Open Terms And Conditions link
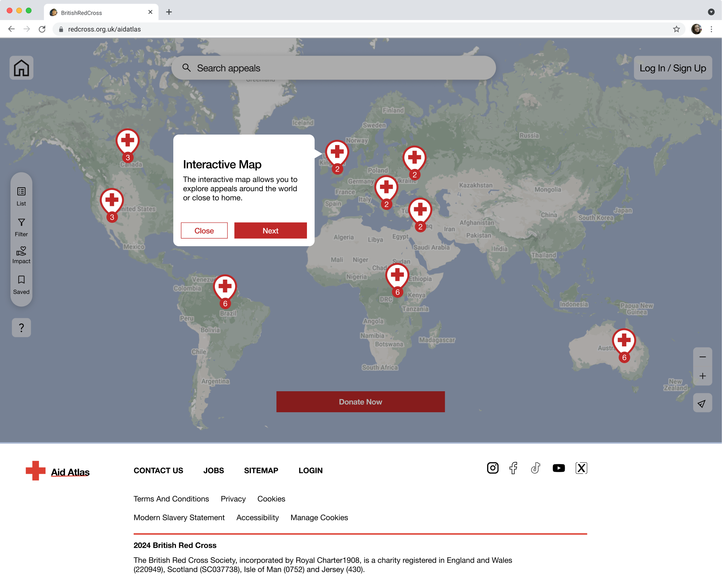Screen dimensions: 722x588 coord(171,499)
